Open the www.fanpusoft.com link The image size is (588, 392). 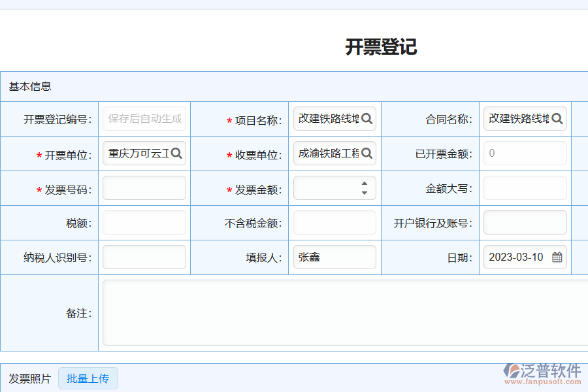(x=544, y=381)
